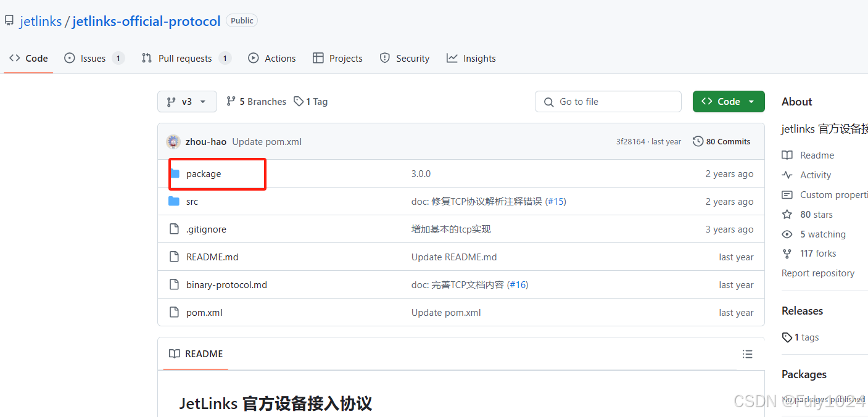Open the Update pom.xml commit message

[267, 141]
